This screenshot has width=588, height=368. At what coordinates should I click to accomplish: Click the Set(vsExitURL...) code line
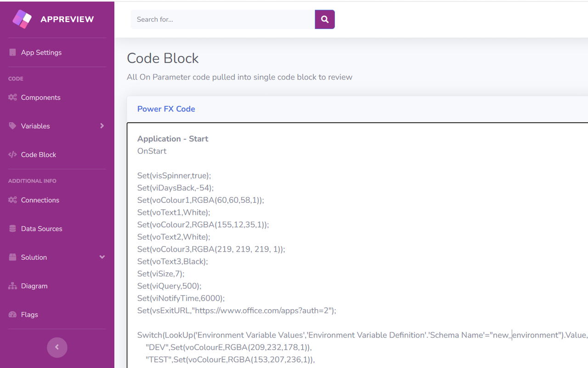coord(237,310)
